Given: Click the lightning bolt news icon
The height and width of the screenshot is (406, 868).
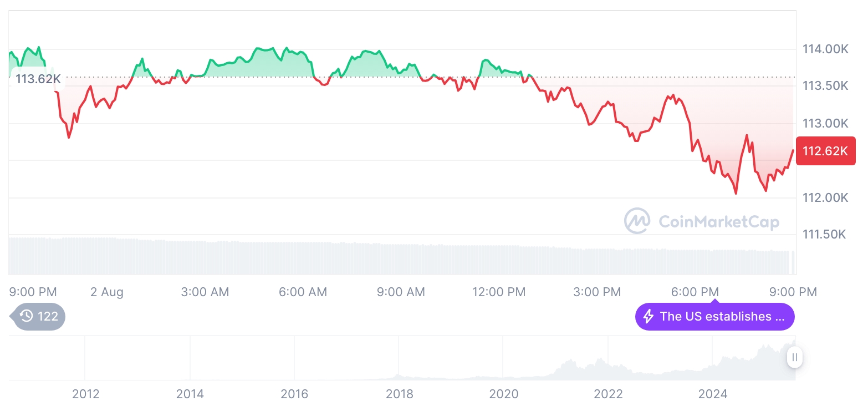Looking at the screenshot, I should tap(648, 317).
